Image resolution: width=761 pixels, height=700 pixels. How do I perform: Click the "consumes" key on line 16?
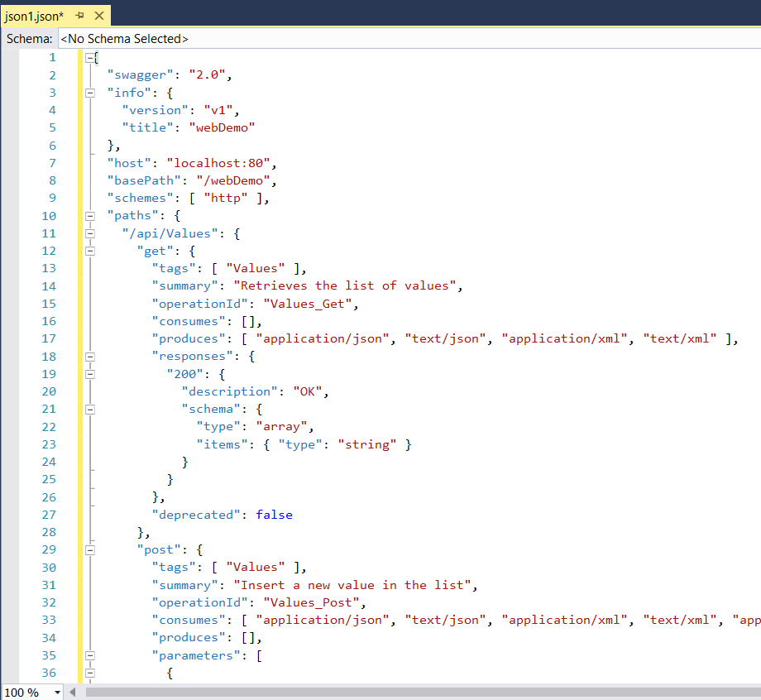pyautogui.click(x=189, y=321)
